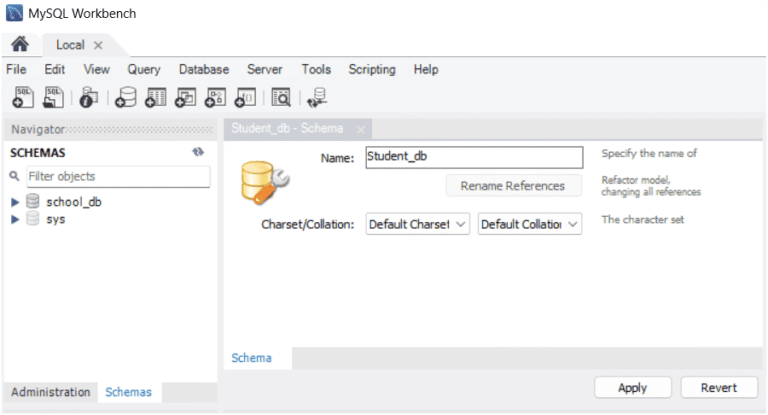Refresh the SCHEMAS list
The height and width of the screenshot is (415, 768).
tap(198, 152)
